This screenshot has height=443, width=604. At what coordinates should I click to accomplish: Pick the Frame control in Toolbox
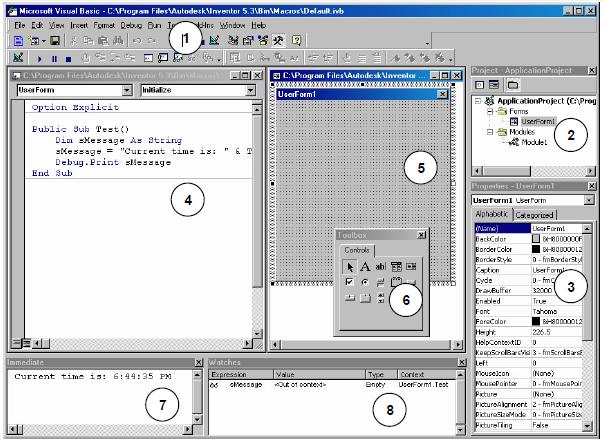[x=396, y=282]
